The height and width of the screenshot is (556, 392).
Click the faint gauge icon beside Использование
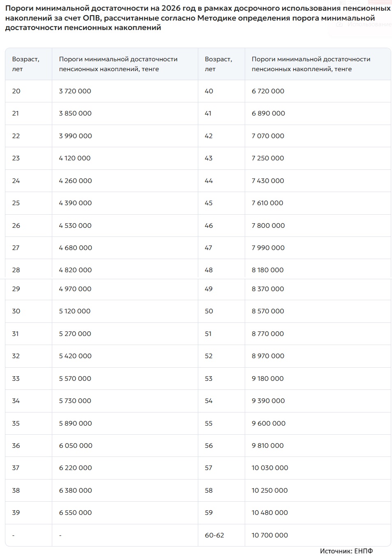[x=339, y=24]
